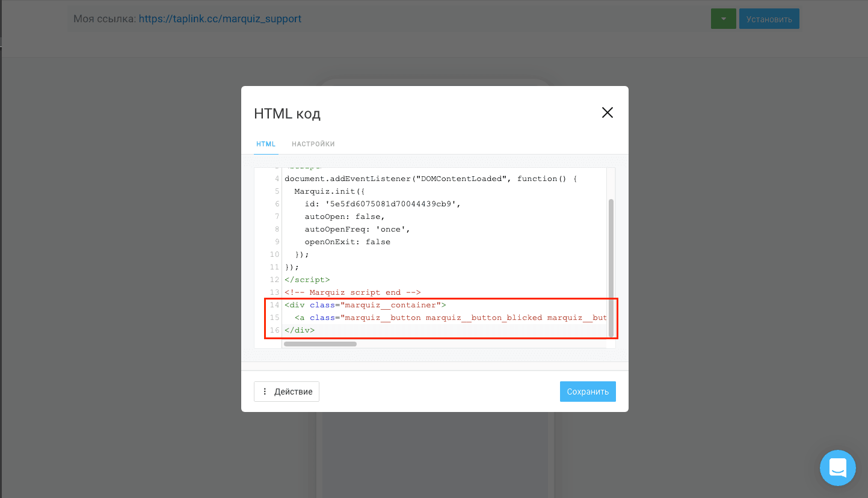Viewport: 868px width, 498px height.
Task: Click line number 14 in gutter
Action: coord(274,305)
